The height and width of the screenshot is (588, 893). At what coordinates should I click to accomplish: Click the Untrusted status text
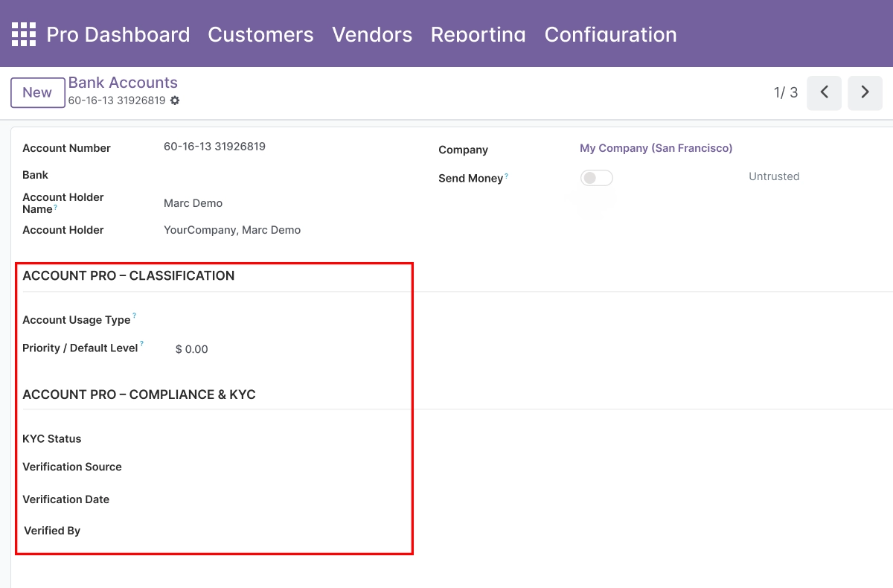click(774, 176)
